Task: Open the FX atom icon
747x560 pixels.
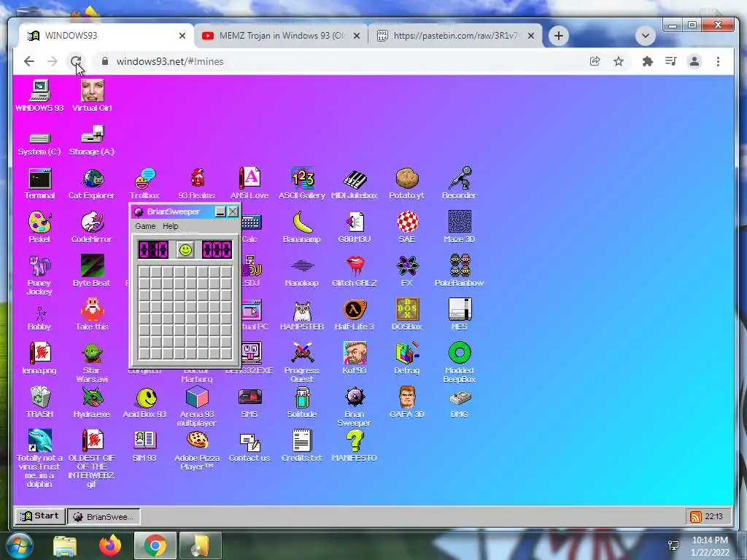Action: coord(406,271)
